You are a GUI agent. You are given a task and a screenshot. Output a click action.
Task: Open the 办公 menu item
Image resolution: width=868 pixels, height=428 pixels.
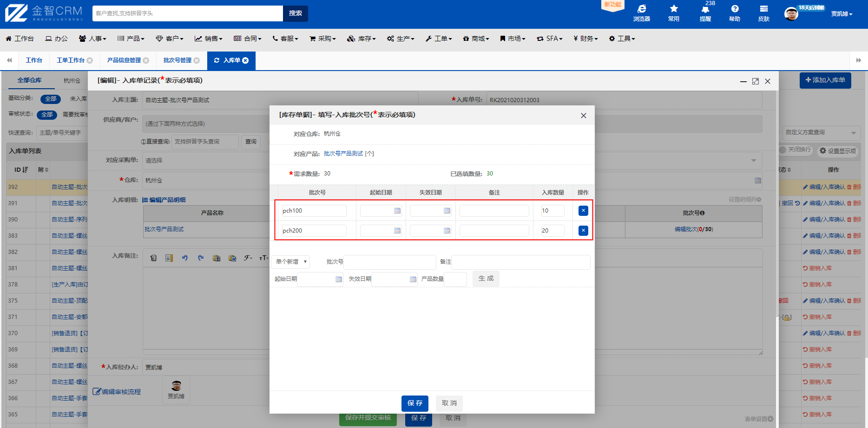pyautogui.click(x=56, y=39)
